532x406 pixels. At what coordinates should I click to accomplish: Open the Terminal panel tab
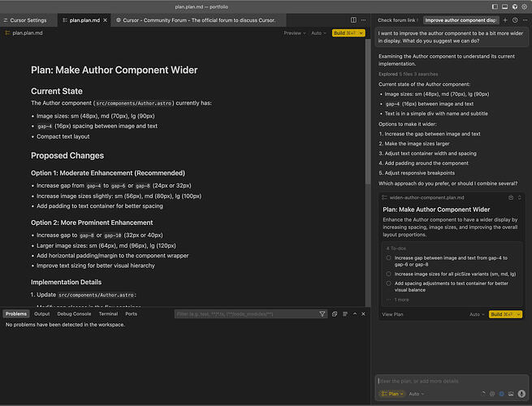pos(108,314)
